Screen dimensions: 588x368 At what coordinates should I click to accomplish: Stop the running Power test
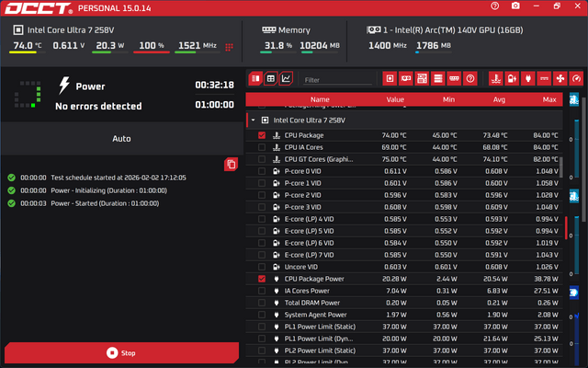121,353
